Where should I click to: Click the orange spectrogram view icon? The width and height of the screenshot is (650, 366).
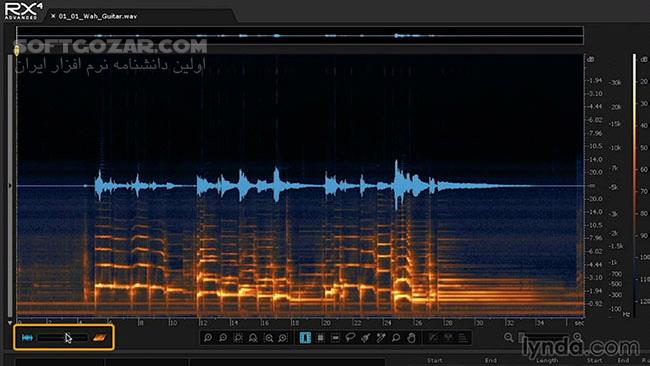point(99,338)
